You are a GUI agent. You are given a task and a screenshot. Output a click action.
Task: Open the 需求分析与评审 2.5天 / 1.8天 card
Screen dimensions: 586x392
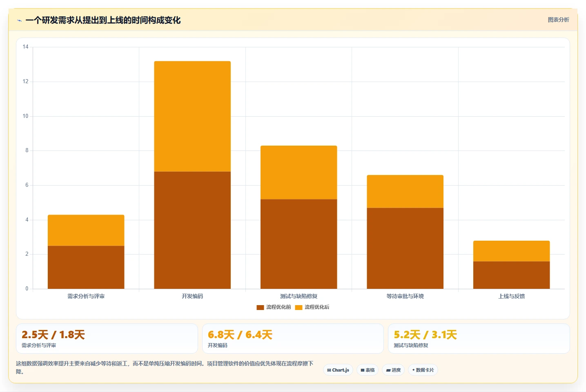[x=107, y=339]
